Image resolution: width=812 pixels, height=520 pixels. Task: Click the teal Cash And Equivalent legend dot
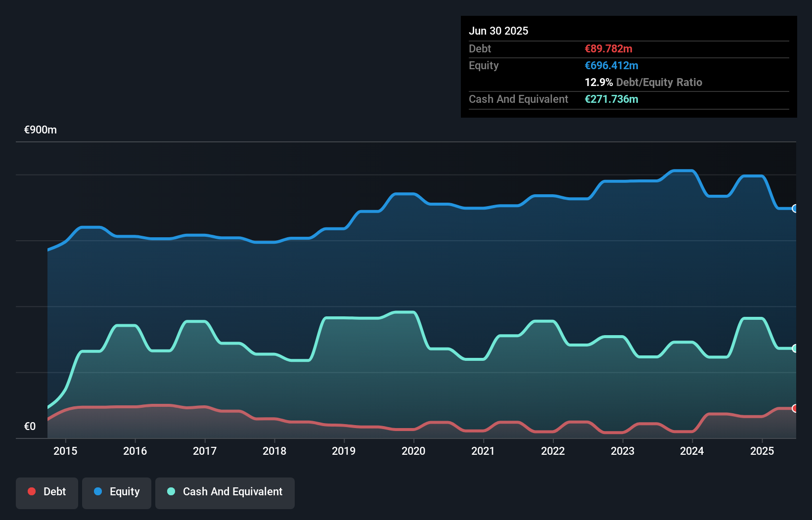[171, 491]
